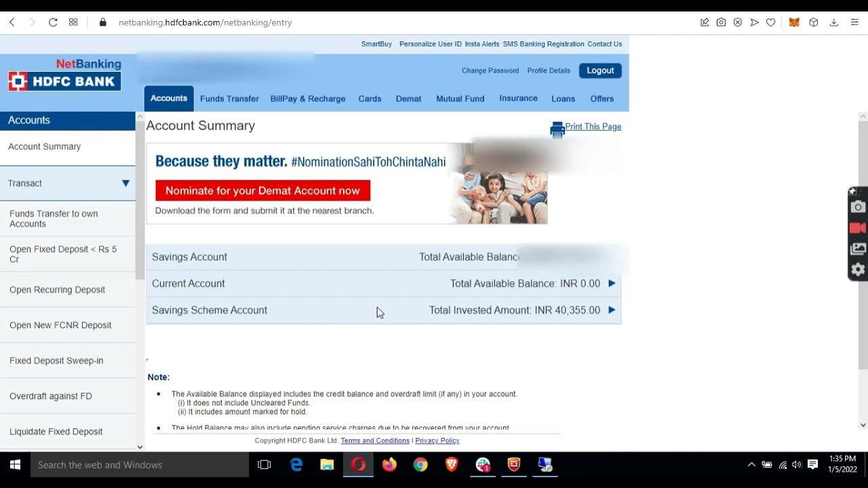Open the Demat tab

click(408, 98)
